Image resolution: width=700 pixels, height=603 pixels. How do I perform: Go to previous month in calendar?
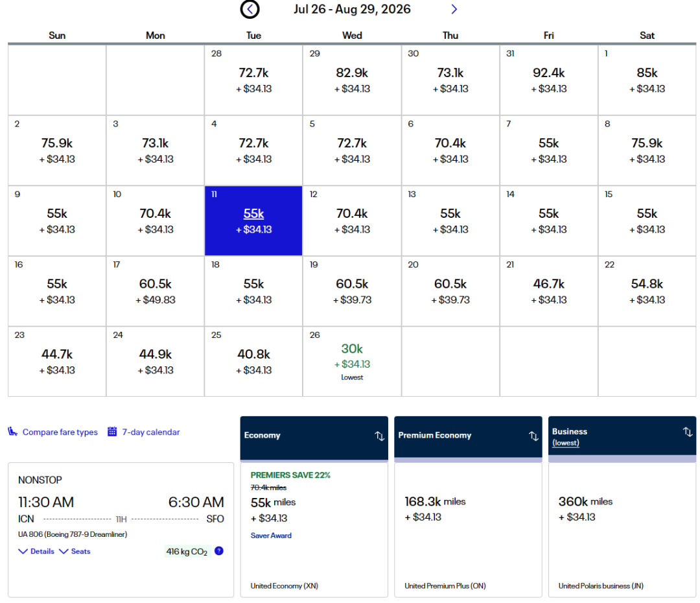pyautogui.click(x=250, y=9)
